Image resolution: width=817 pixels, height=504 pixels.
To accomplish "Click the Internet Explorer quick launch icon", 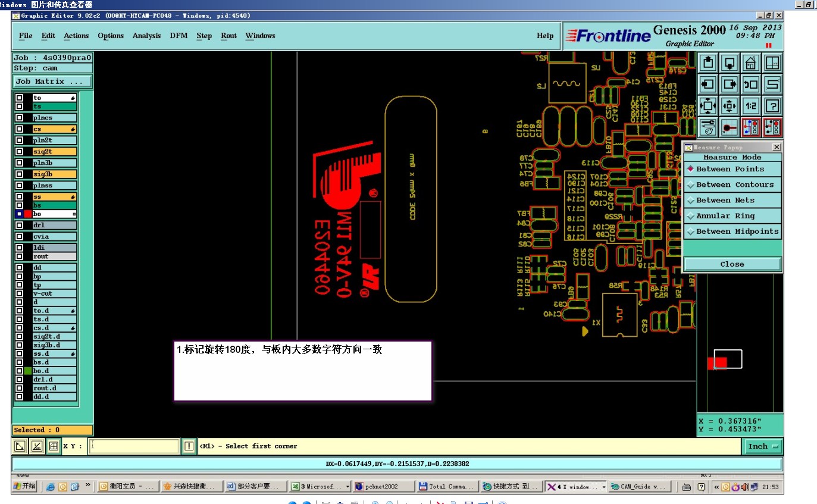I will (x=51, y=487).
